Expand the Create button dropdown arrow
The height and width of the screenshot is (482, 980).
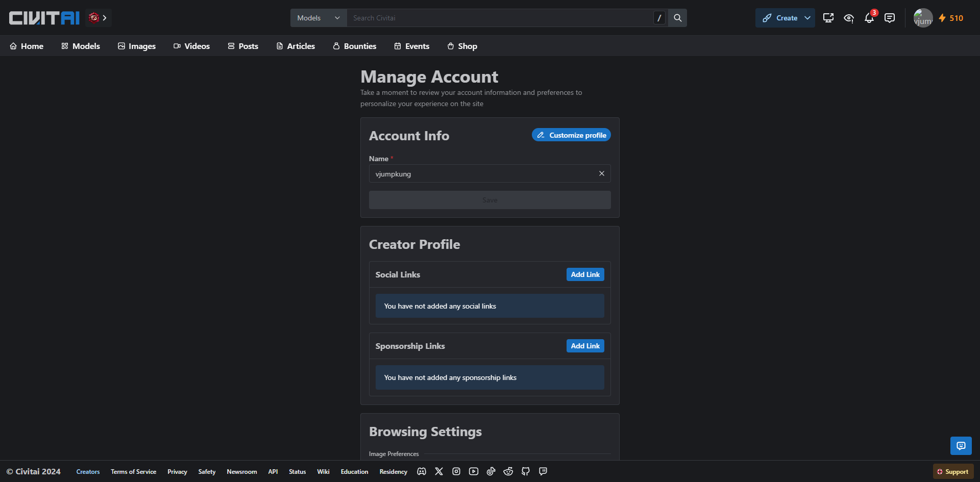[x=807, y=18]
